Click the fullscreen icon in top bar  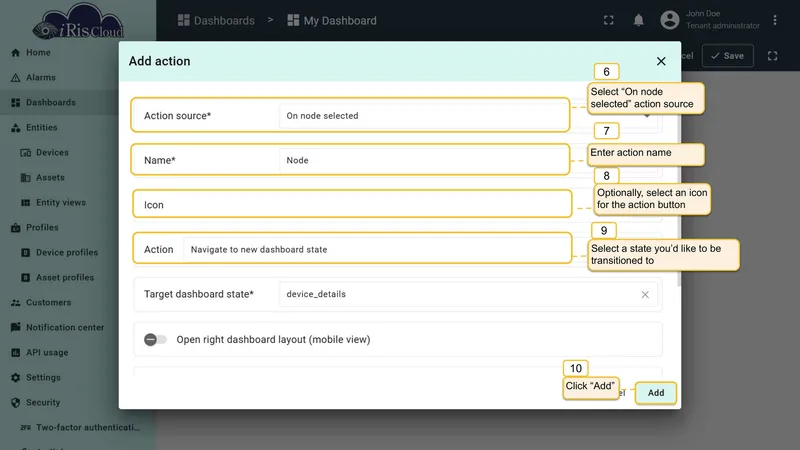click(x=609, y=20)
